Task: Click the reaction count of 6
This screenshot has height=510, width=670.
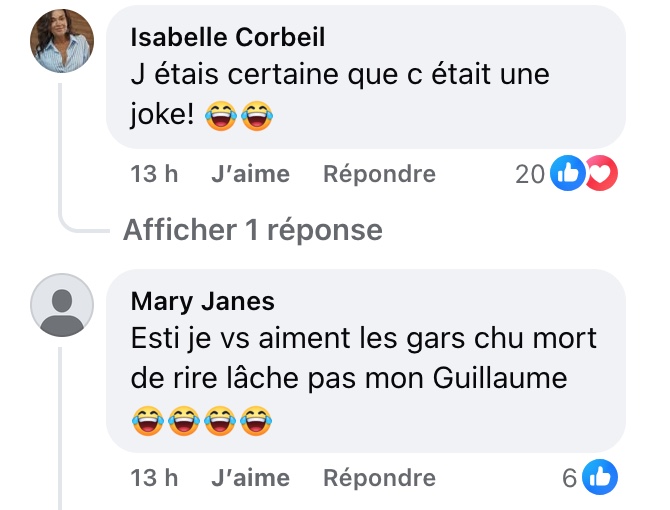Action: 569,478
